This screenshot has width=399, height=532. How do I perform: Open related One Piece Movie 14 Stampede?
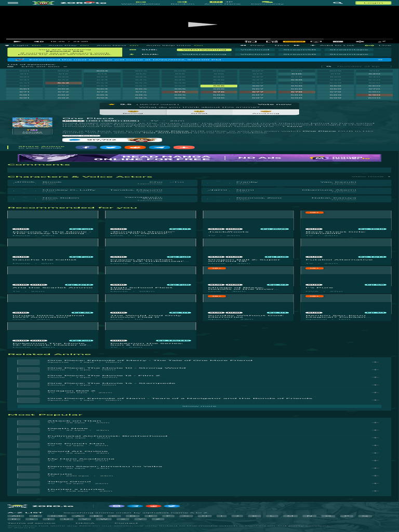(x=111, y=383)
